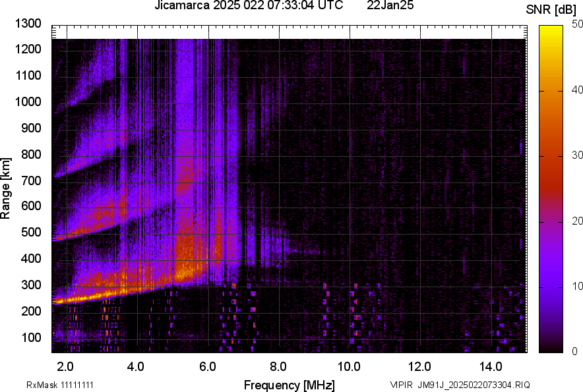Click the Jicamarca timestamp title text
The height and width of the screenshot is (392, 583).
point(249,7)
